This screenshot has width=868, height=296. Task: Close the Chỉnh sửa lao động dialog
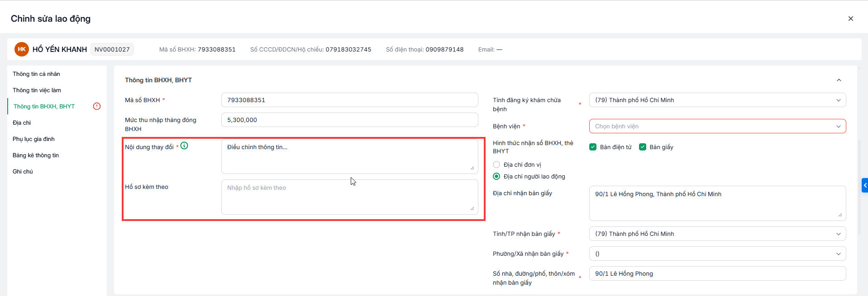point(850,19)
